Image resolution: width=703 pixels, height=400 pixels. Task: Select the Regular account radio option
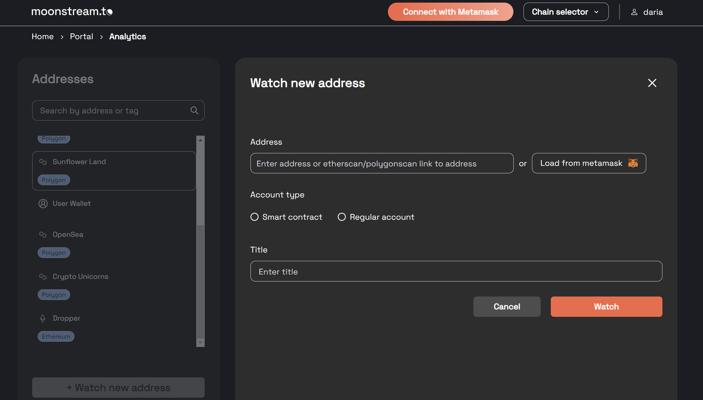[x=342, y=217]
